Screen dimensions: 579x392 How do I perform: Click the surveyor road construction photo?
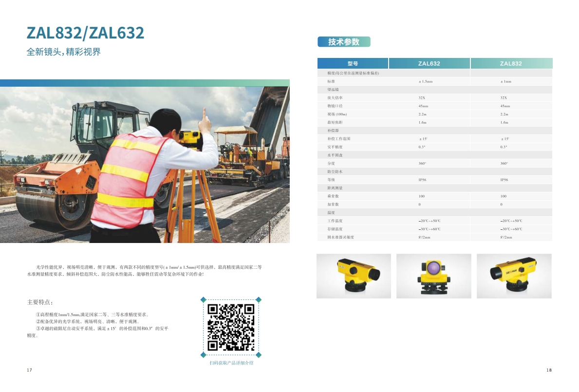click(x=145, y=165)
